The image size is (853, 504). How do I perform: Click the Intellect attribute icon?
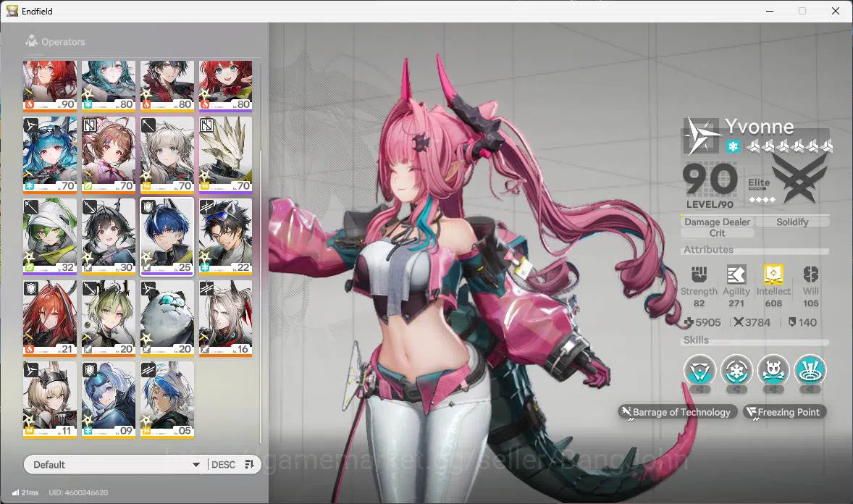pyautogui.click(x=773, y=274)
